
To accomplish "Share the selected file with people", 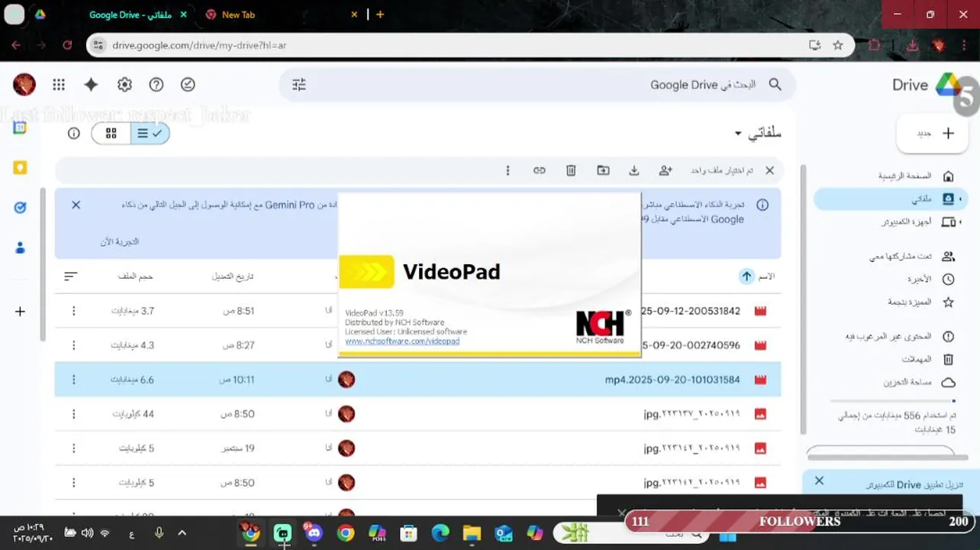I will pos(666,170).
